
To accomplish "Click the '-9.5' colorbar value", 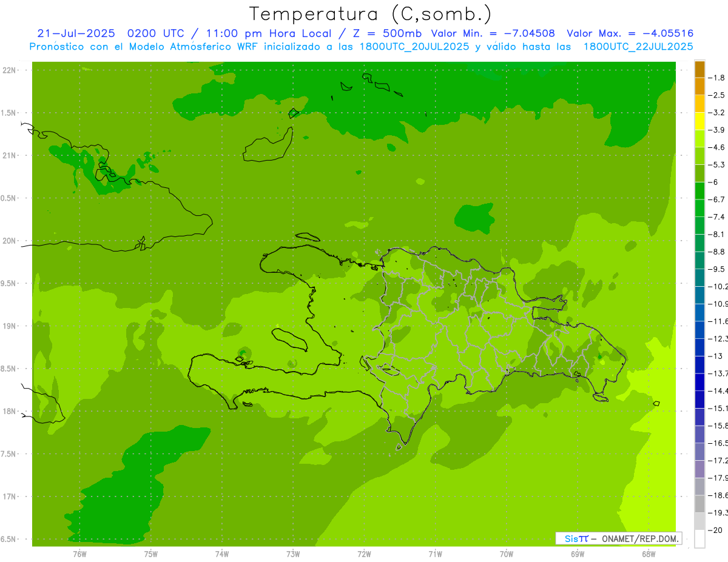I will click(x=718, y=269).
